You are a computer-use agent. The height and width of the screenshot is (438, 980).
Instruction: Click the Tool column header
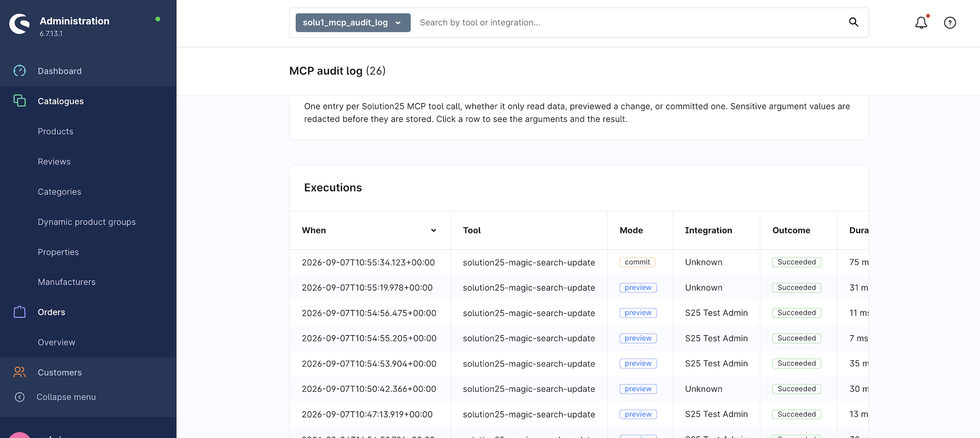pos(529,231)
